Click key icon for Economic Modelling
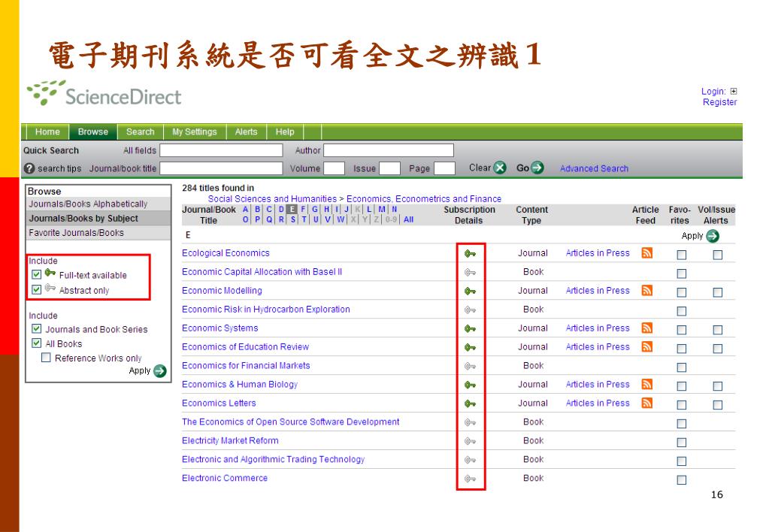769x532 pixels. pyautogui.click(x=471, y=292)
